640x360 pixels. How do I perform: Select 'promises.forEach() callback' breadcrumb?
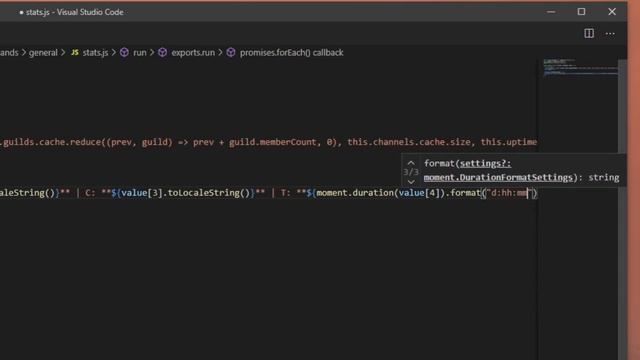[291, 53]
